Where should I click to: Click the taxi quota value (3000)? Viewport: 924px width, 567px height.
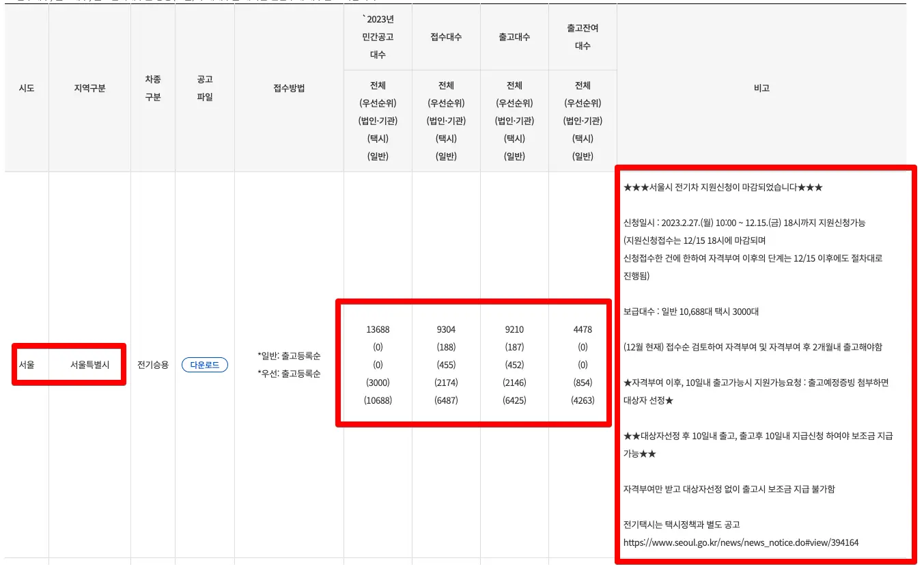tap(378, 383)
